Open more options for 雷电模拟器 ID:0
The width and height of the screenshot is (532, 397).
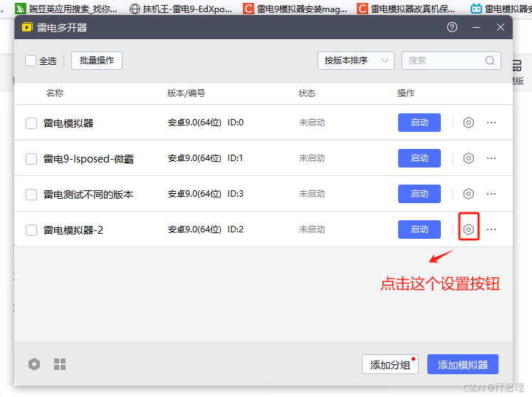pyautogui.click(x=491, y=123)
